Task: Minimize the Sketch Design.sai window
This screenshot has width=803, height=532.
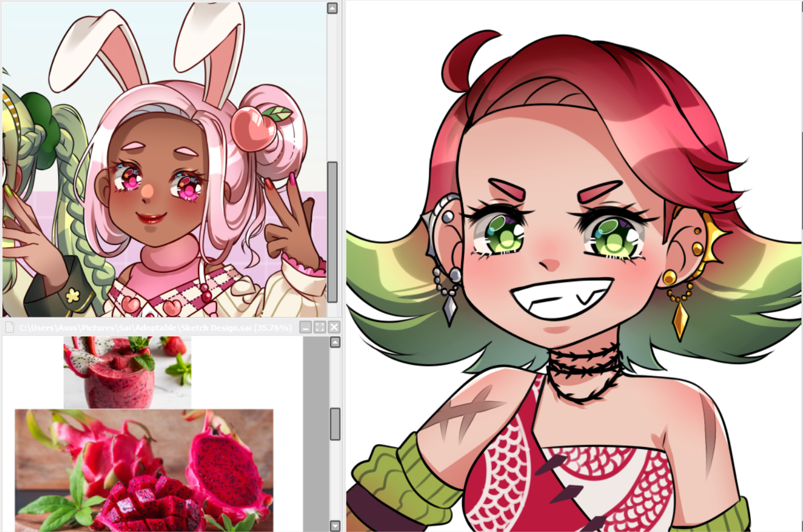Action: 305,327
